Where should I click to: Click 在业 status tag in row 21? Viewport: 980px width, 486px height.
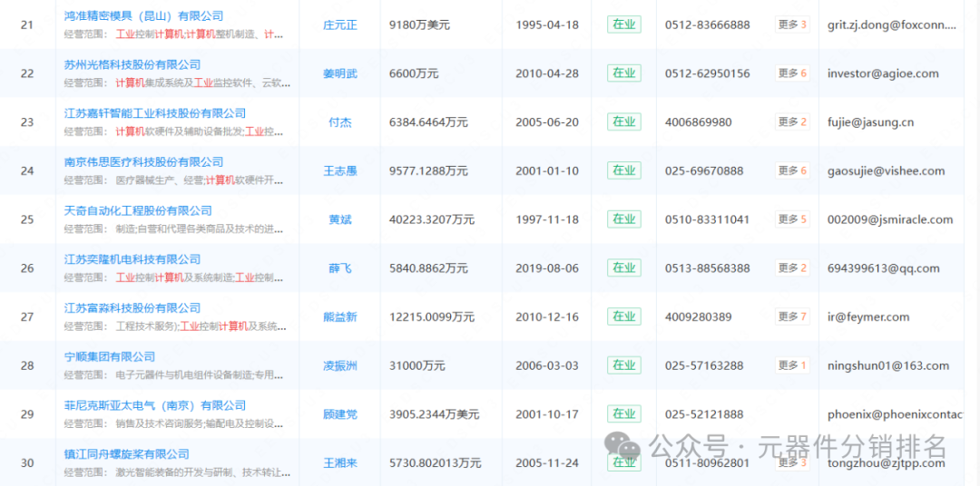tap(623, 25)
